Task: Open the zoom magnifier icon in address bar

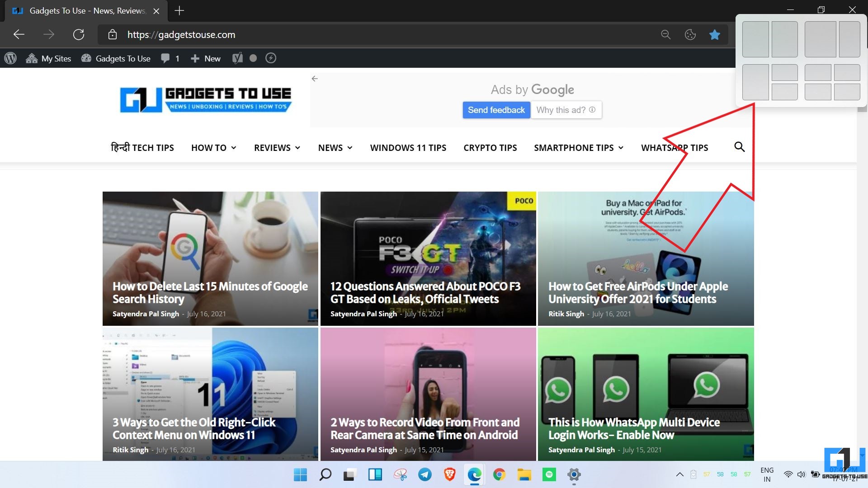Action: [x=665, y=35]
